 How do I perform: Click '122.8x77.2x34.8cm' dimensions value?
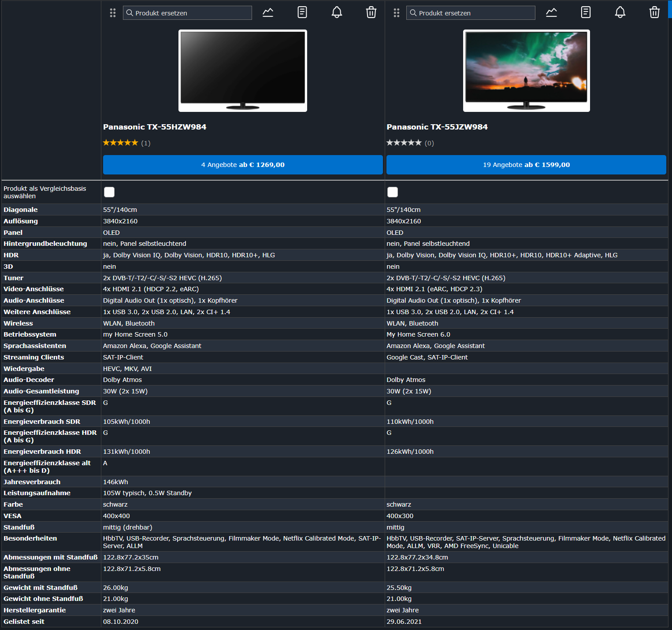(417, 557)
